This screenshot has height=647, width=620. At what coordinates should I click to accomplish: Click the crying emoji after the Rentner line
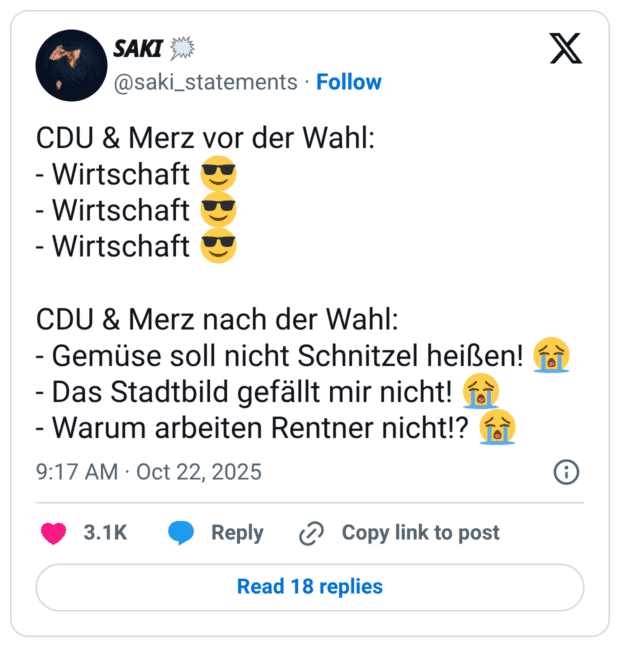498,426
